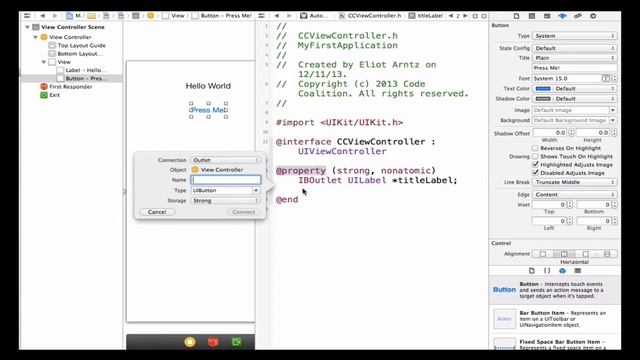This screenshot has height=360, width=640.
Task: Open the Title dropdown set to Plain
Action: (575, 58)
